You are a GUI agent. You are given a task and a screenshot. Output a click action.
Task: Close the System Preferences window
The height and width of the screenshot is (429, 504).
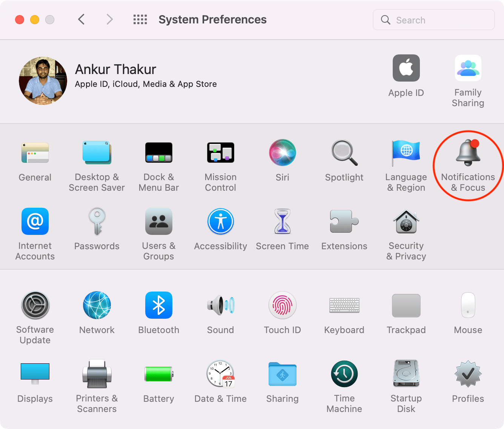click(x=20, y=20)
